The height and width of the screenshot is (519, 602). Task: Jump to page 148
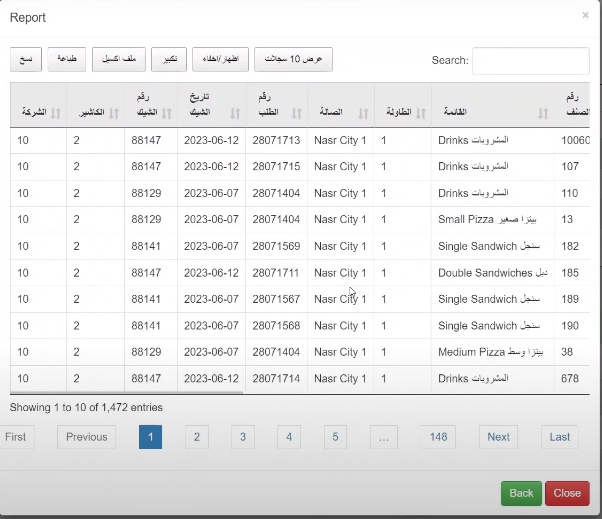click(437, 437)
